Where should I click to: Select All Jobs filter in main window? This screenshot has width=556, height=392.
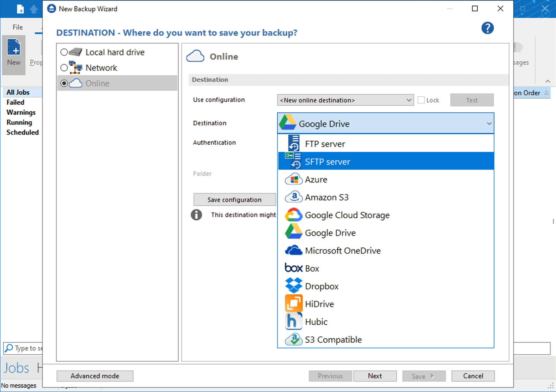tap(18, 92)
